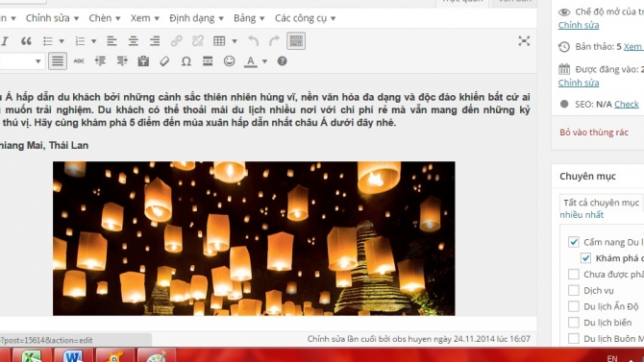Align text left
The height and width of the screenshot is (362, 644).
pyautogui.click(x=111, y=41)
